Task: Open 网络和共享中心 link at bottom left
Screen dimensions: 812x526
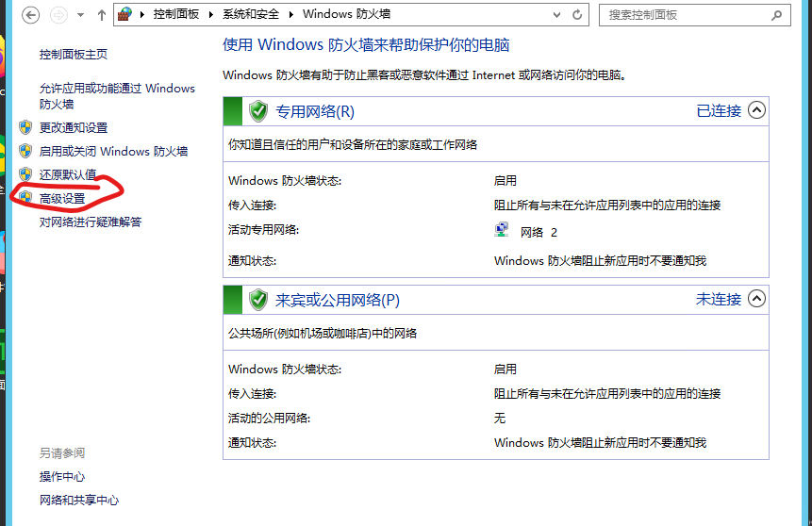Action: pos(79,500)
